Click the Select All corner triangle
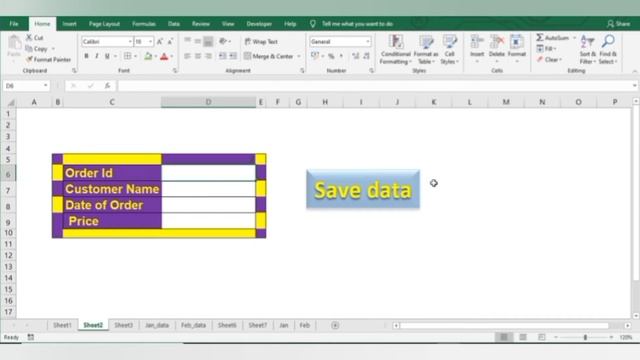The image size is (640, 360). coord(11,102)
